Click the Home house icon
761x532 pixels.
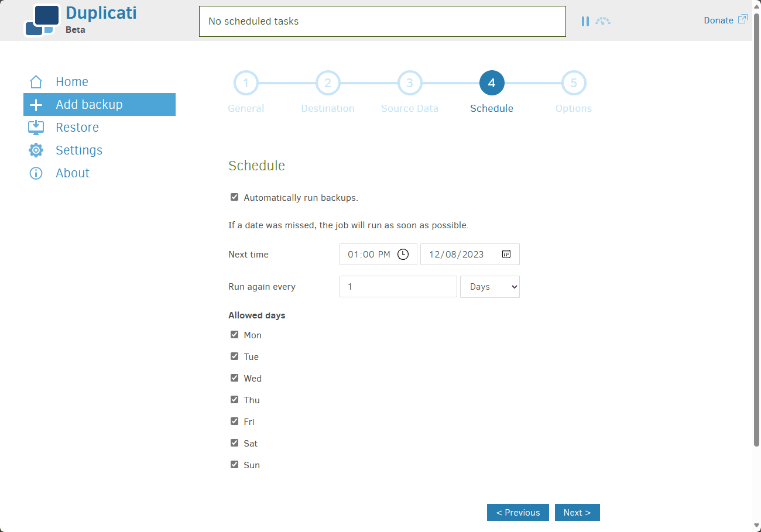click(x=36, y=82)
